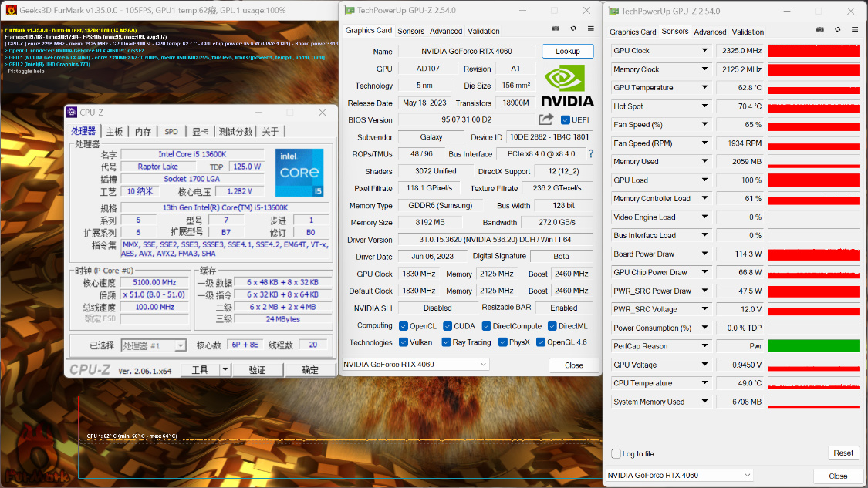Open the GPU selector dropdown in Sensors window
The width and height of the screenshot is (868, 488).
tap(679, 475)
